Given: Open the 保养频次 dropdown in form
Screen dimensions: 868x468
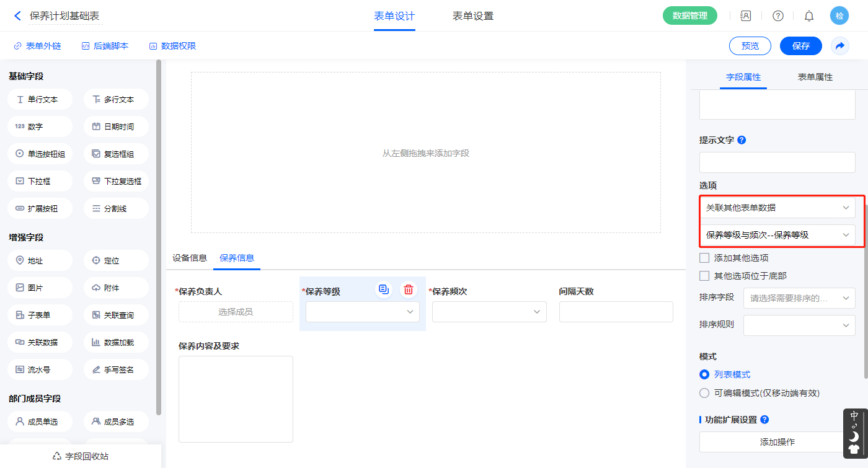Looking at the screenshot, I should point(489,312).
